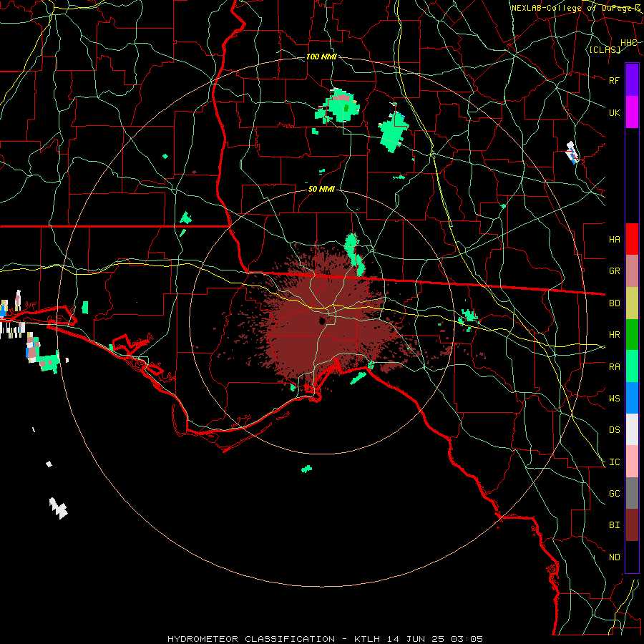
Task: Select the yellow BD legend swatch
Action: [632, 303]
